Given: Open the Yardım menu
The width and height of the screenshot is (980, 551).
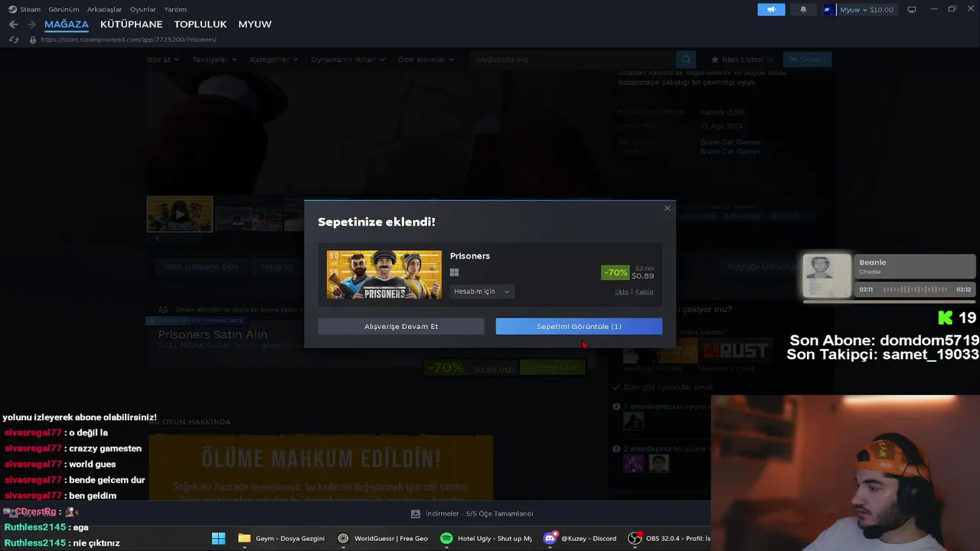Looking at the screenshot, I should coord(175,9).
